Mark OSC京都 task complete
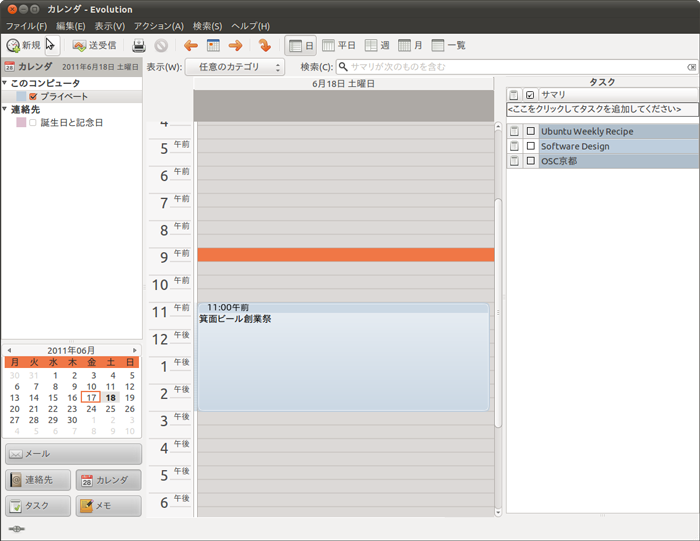 point(530,161)
